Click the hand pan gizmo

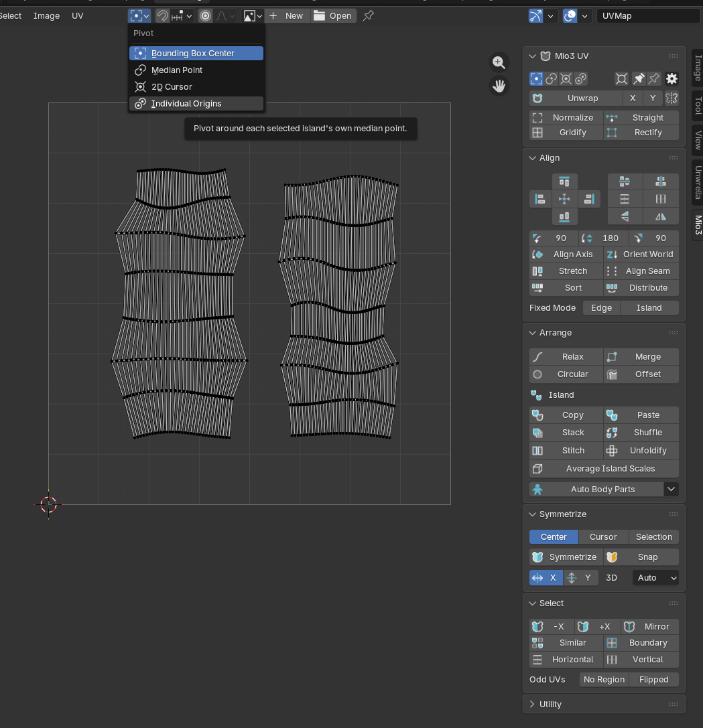click(499, 86)
